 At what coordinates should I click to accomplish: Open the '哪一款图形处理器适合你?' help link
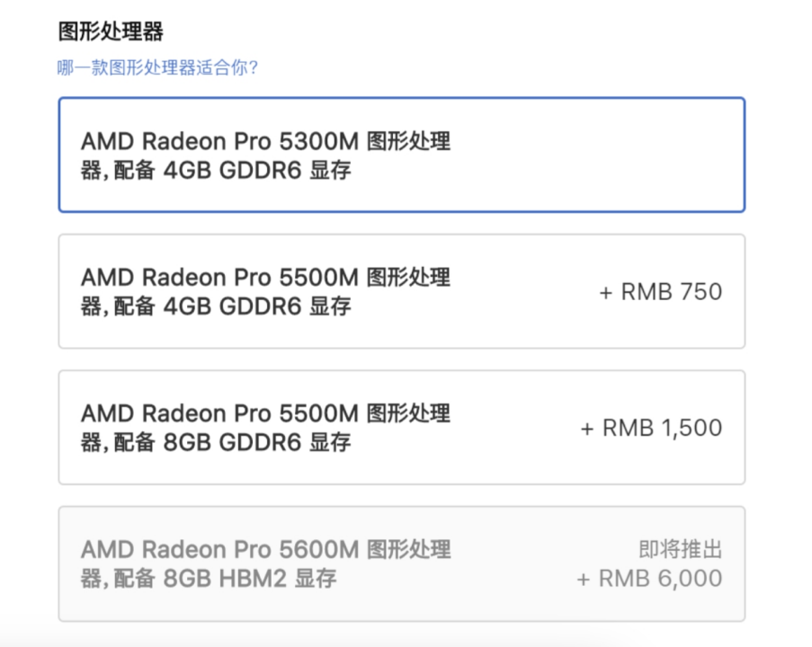click(158, 68)
